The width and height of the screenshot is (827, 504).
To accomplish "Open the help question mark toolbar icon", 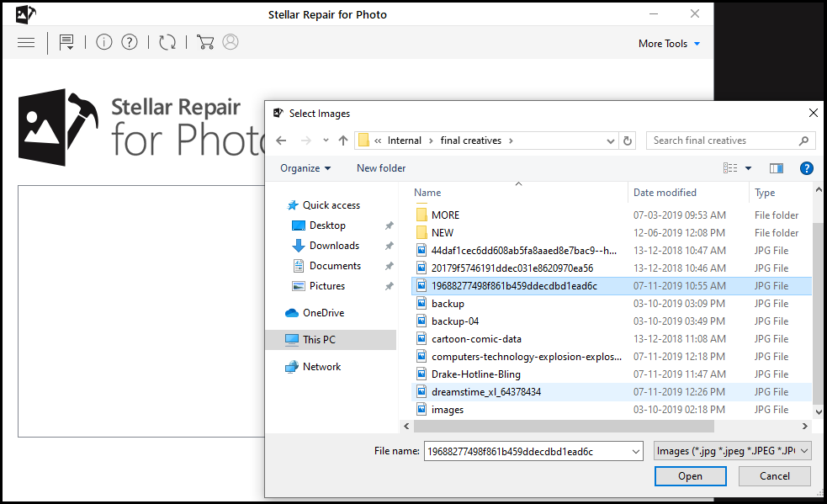I will click(130, 42).
